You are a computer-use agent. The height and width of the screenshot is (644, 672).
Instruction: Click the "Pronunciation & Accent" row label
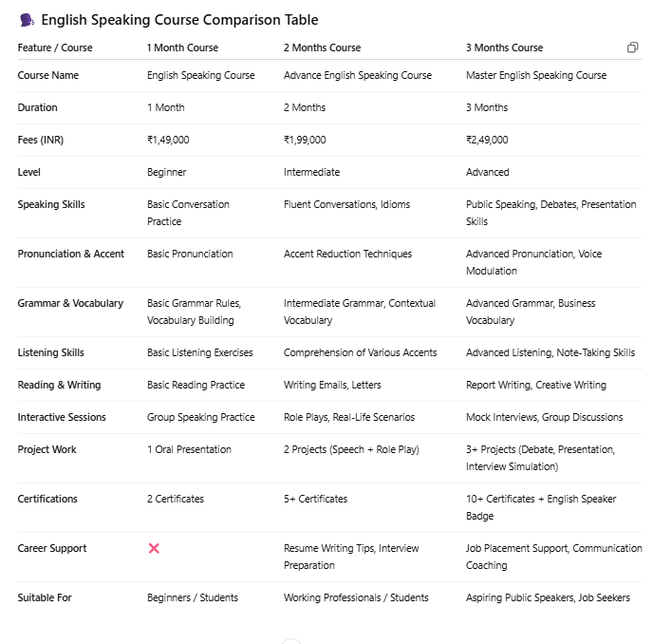pyautogui.click(x=71, y=254)
